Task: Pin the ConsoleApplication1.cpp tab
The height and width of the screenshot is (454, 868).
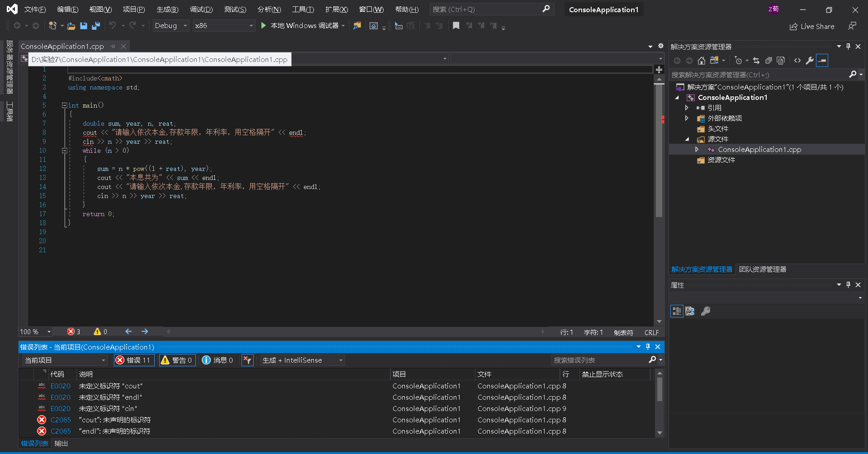Action: [113, 47]
